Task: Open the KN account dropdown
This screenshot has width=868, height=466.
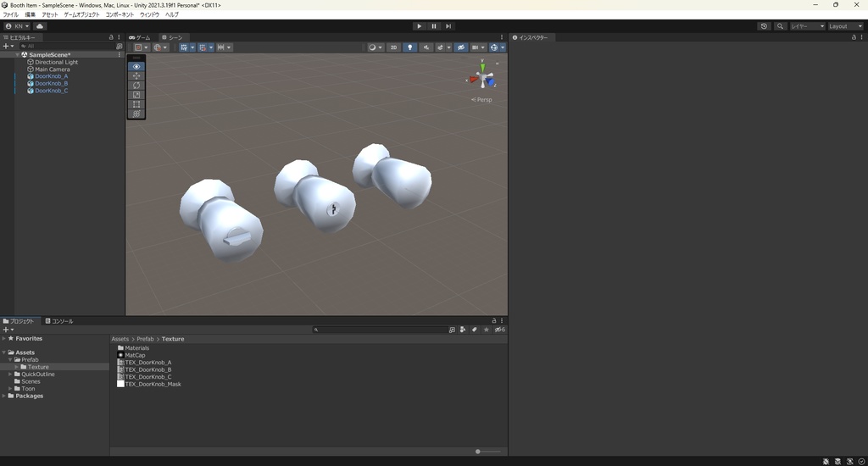Action: pos(17,26)
